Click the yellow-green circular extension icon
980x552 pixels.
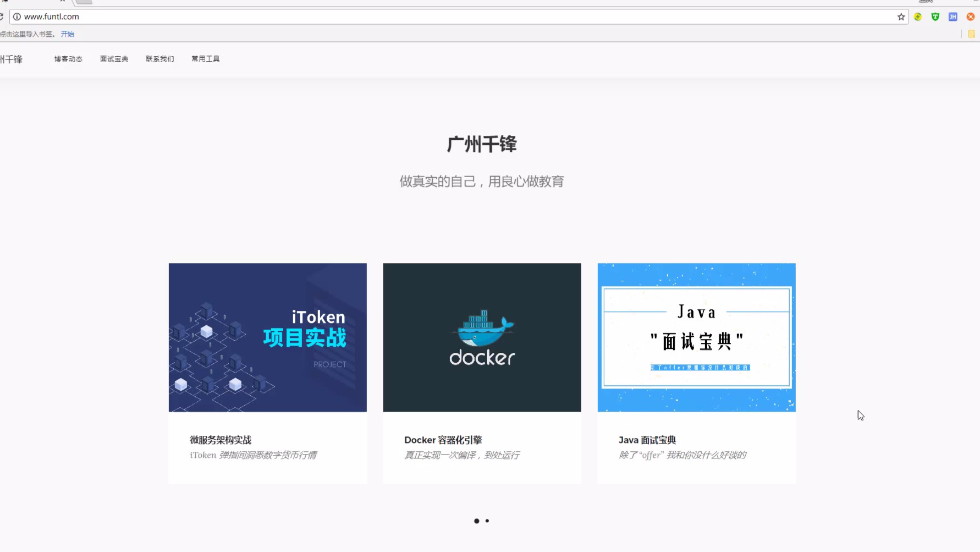tap(918, 17)
